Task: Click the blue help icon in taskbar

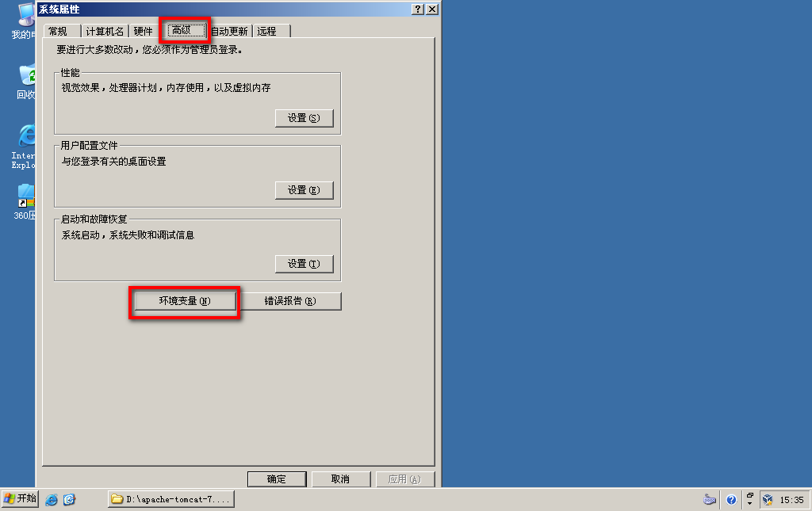Action: (x=731, y=500)
